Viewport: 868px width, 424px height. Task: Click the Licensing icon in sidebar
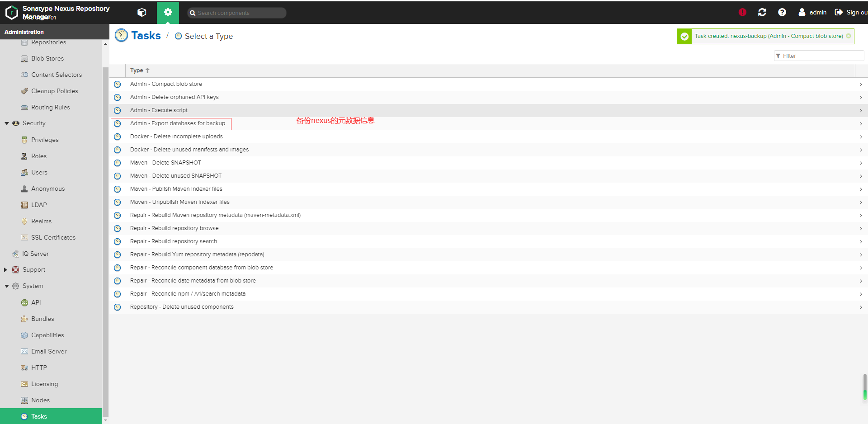point(24,384)
